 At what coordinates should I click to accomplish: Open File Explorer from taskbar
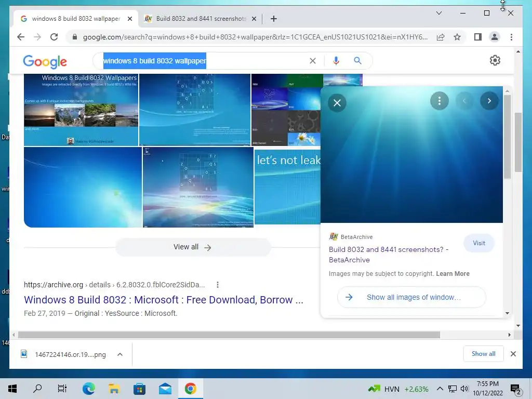(114, 389)
